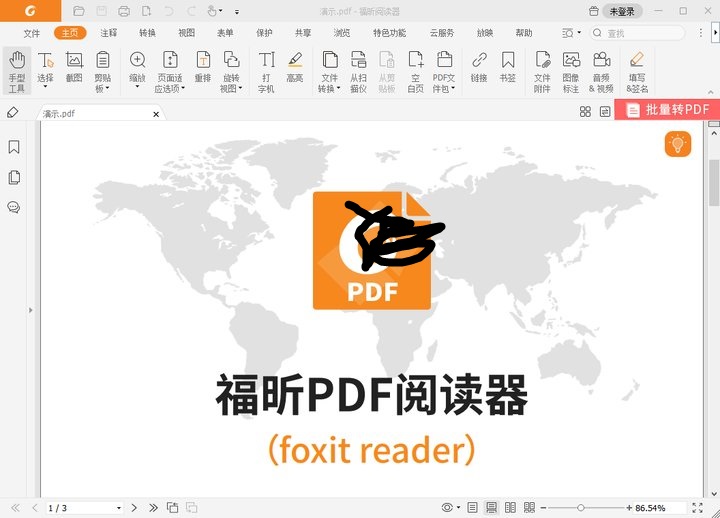The height and width of the screenshot is (518, 720).
Task: Go to the next page
Action: point(134,507)
